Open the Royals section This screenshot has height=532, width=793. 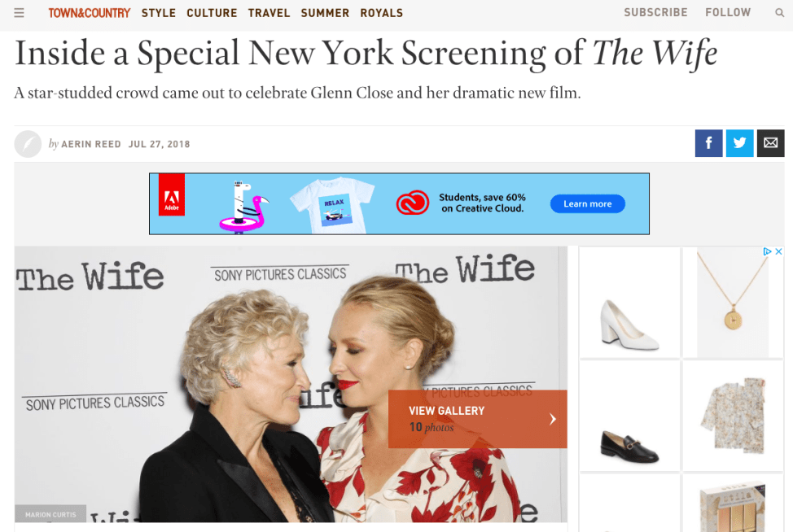[381, 13]
